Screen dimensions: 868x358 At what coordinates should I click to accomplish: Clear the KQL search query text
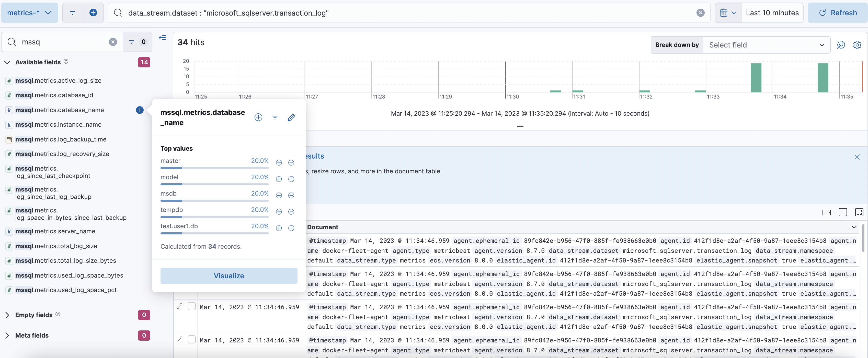tap(700, 13)
